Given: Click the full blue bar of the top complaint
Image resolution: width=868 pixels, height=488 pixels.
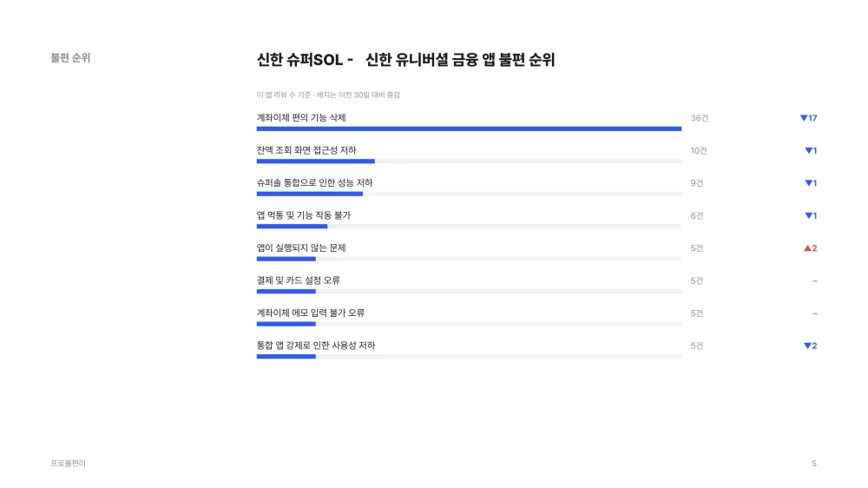Looking at the screenshot, I should (x=469, y=129).
